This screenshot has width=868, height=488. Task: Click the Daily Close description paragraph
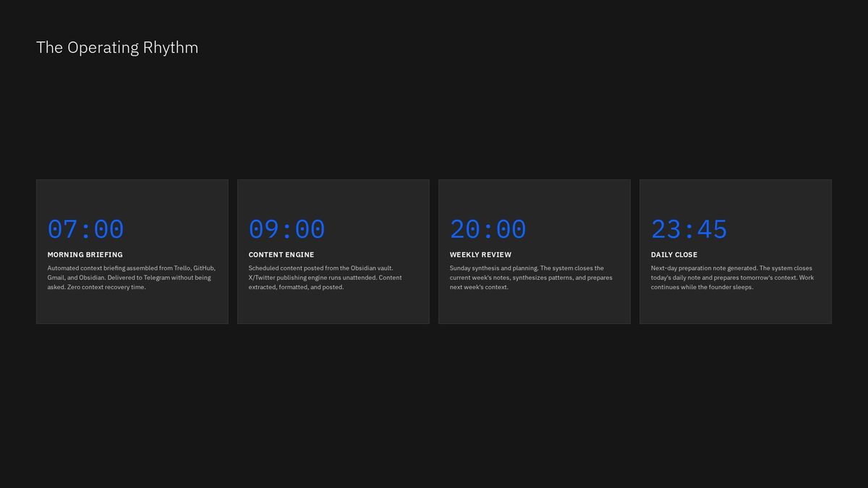(x=732, y=278)
